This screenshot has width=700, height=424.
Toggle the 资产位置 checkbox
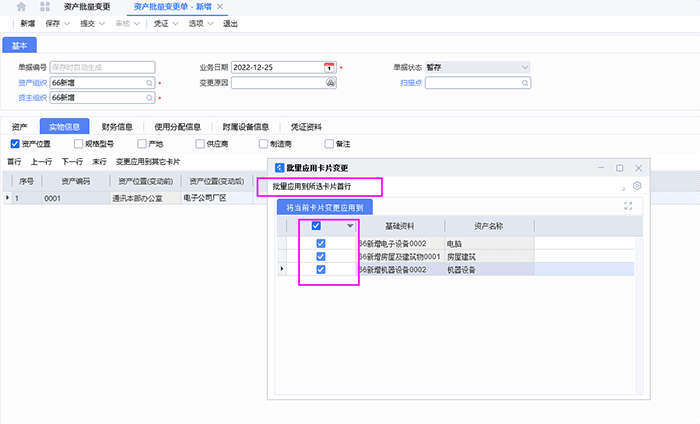15,144
